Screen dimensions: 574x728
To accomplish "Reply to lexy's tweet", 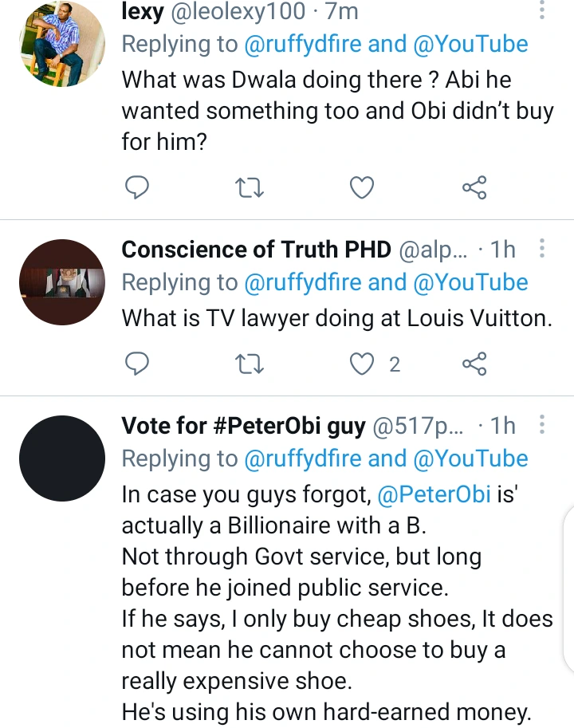I will [137, 188].
